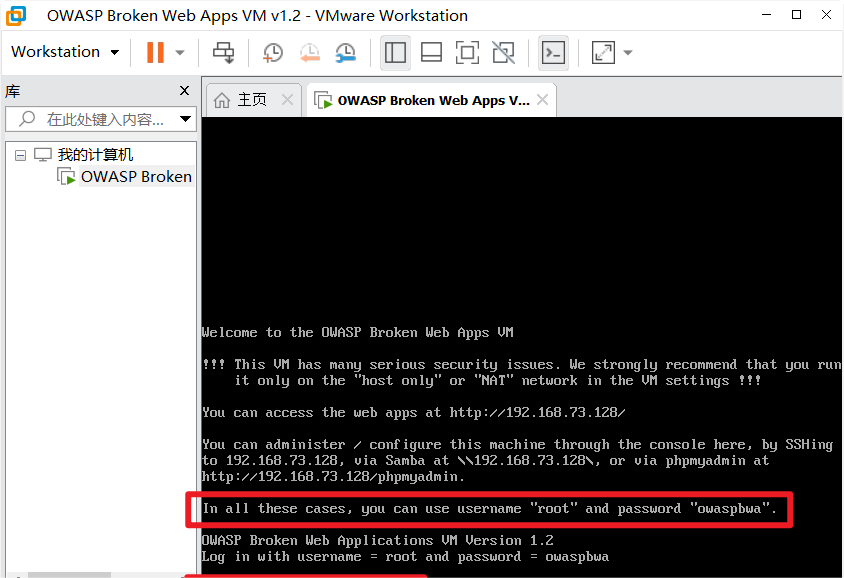Enter full screen mode icon
Viewport: 844px width, 578px height.
pos(467,52)
